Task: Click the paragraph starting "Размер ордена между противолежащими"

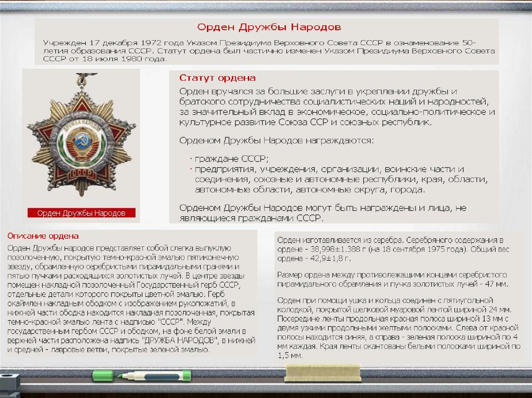Action: [393, 279]
